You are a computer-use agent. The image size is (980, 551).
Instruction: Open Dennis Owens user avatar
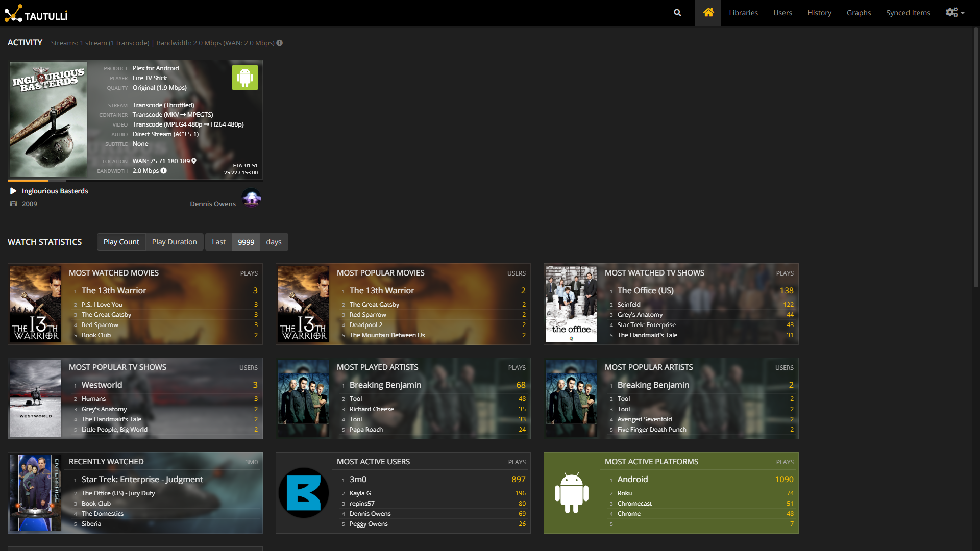point(251,198)
